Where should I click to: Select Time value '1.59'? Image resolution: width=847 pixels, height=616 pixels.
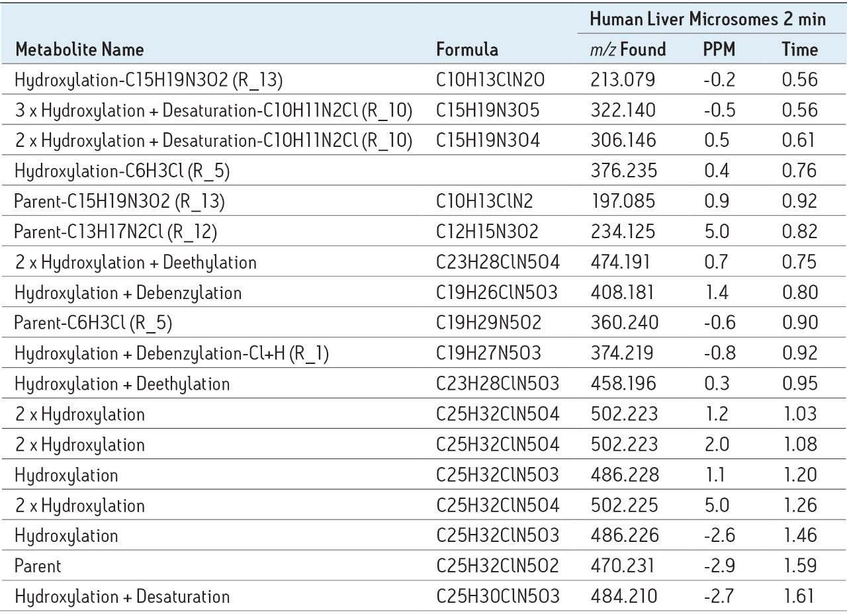[800, 566]
